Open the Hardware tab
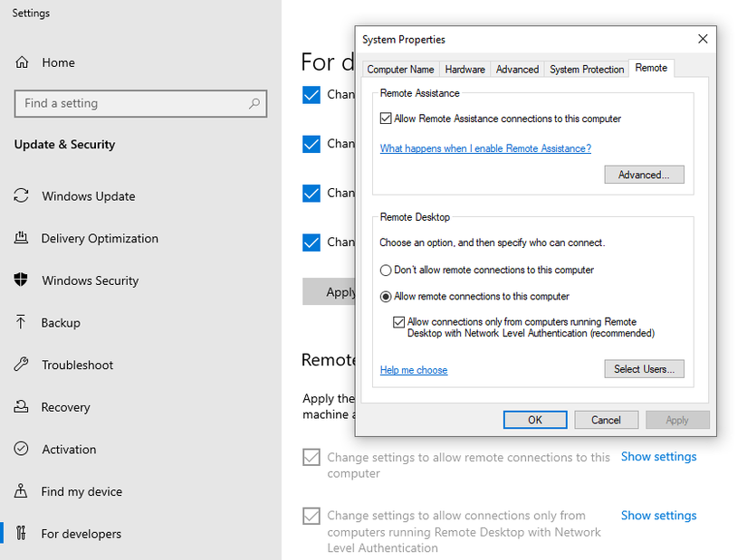 (x=465, y=70)
